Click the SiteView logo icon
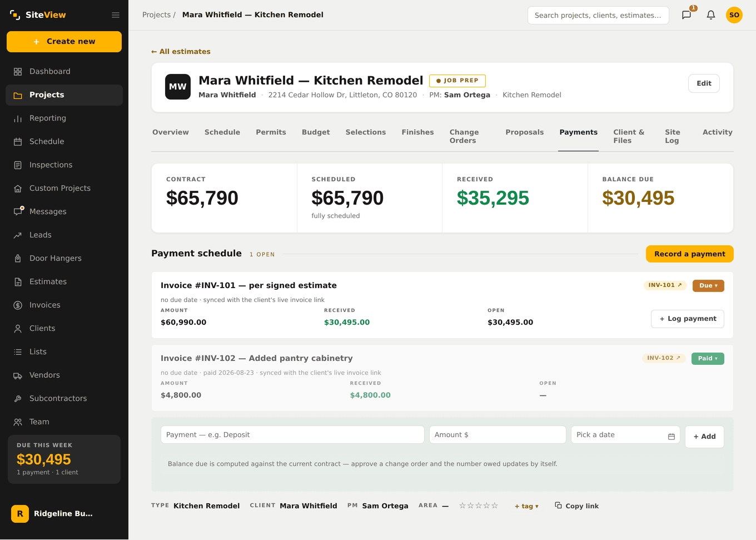The width and height of the screenshot is (756, 540). pyautogui.click(x=15, y=15)
